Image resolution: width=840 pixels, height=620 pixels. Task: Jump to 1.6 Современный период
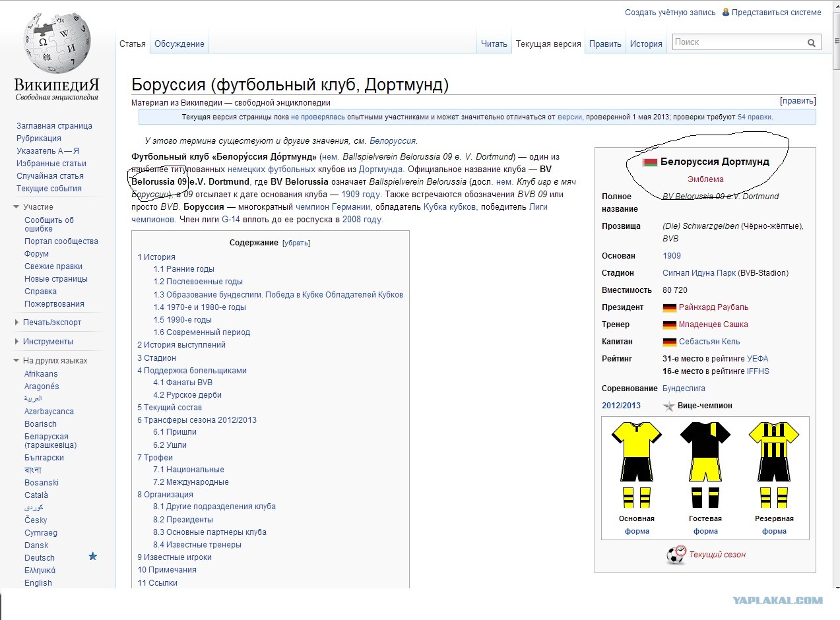[x=202, y=332]
